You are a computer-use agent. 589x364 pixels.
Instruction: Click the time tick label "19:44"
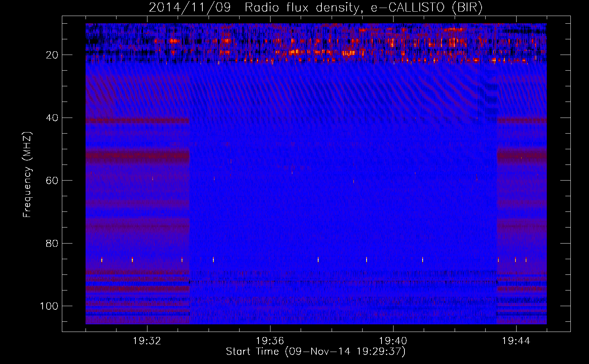(x=516, y=341)
